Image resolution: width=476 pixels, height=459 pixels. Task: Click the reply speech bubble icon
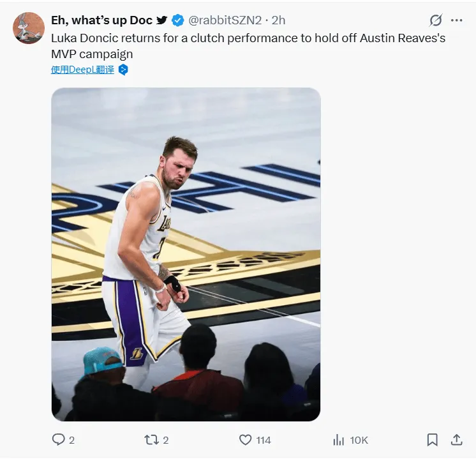(58, 439)
